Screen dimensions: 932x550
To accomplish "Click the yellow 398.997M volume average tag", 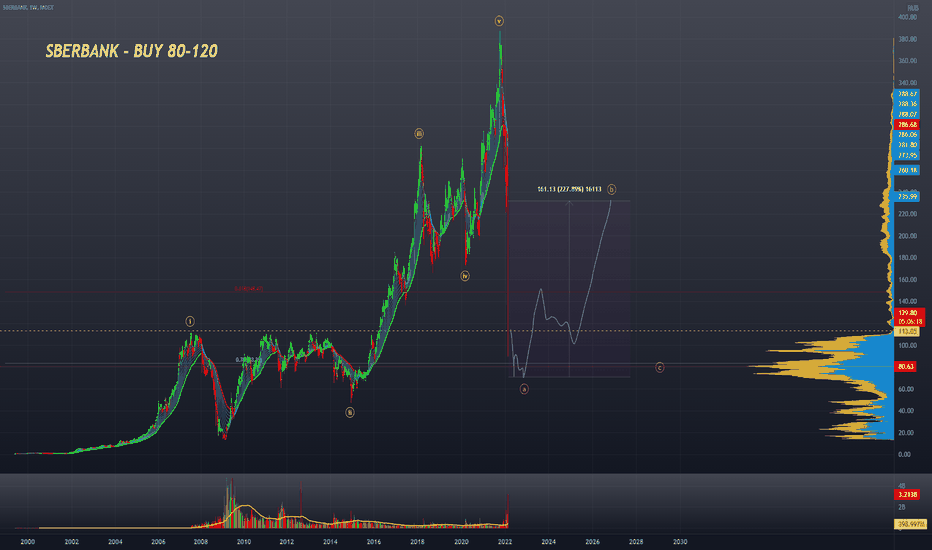I will (x=910, y=524).
